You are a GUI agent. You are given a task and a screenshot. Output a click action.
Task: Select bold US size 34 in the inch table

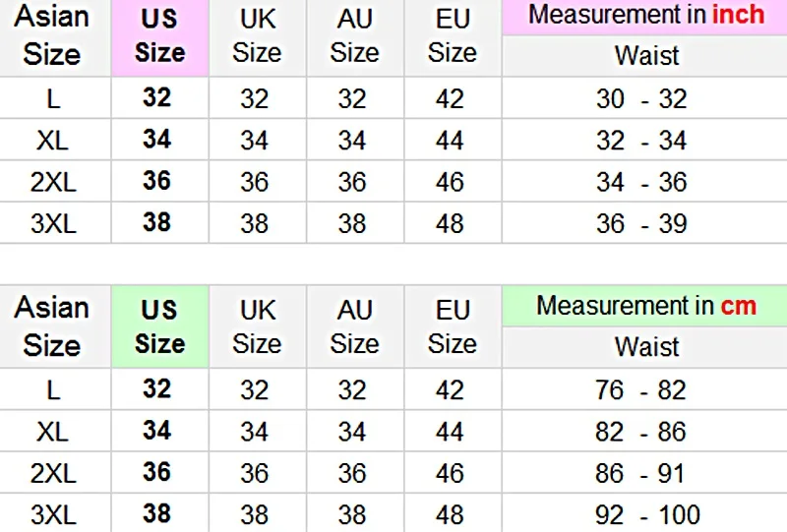click(157, 139)
